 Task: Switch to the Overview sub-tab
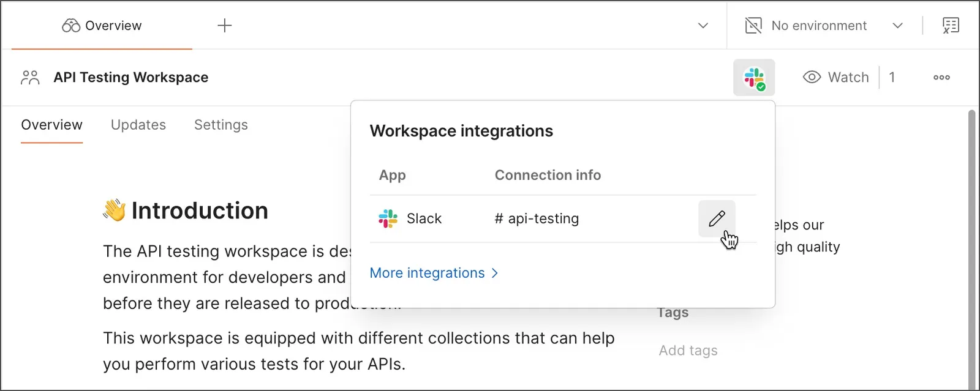[51, 125]
